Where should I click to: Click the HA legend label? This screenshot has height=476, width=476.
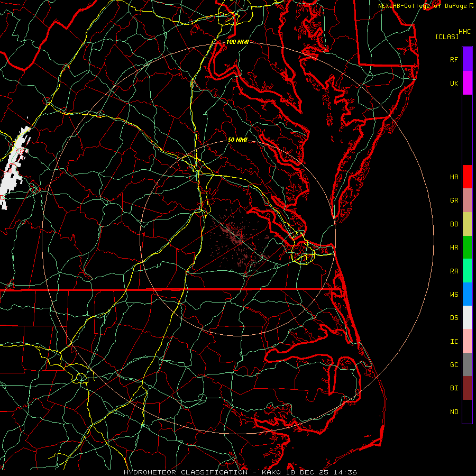(454, 177)
